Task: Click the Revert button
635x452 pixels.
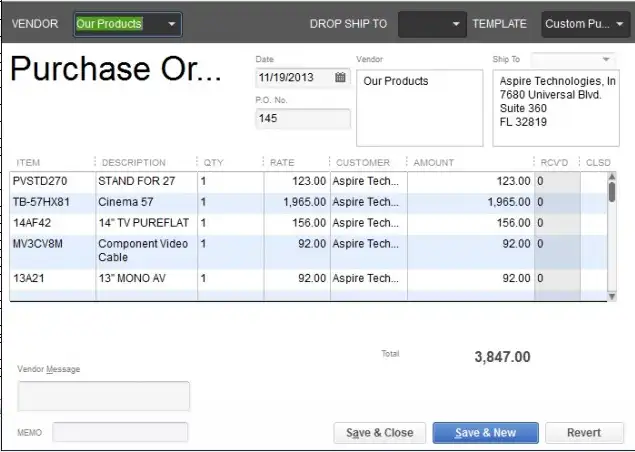Action: [x=584, y=433]
